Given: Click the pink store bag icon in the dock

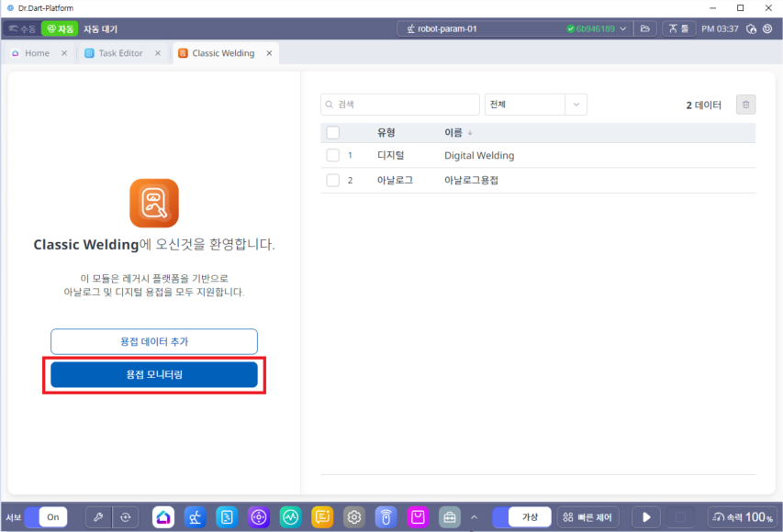Looking at the screenshot, I should pos(418,517).
